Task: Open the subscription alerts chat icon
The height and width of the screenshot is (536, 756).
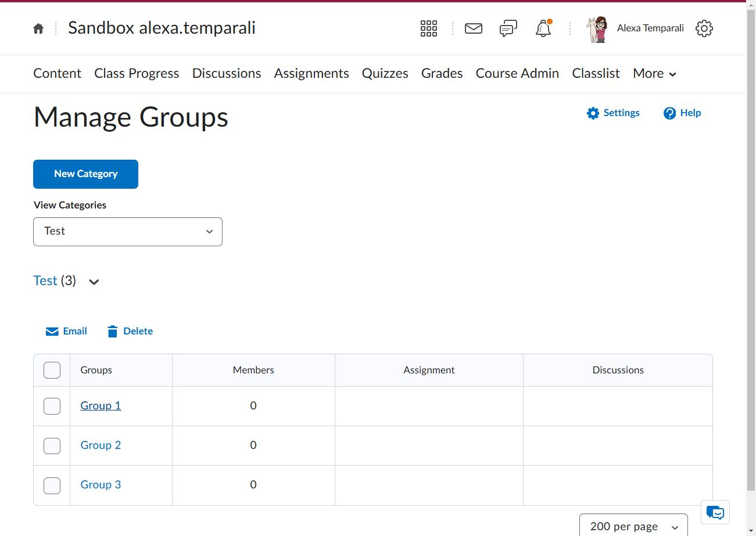Action: coord(508,28)
